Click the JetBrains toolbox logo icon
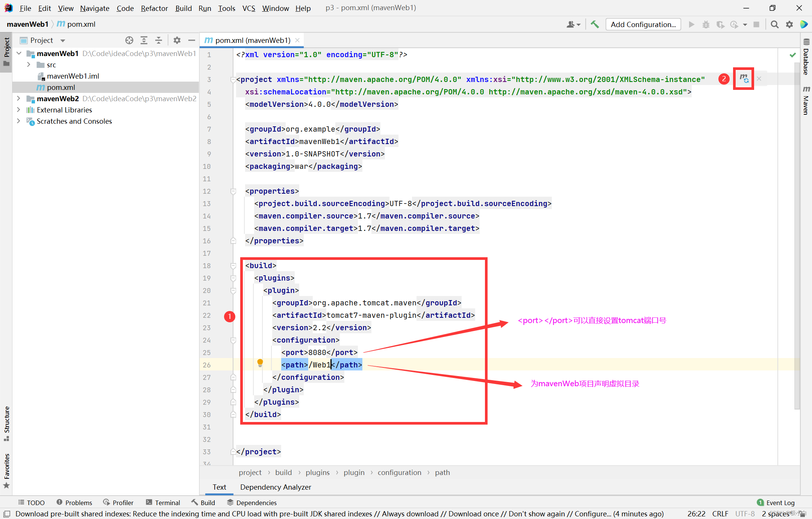812x519 pixels. tap(804, 24)
